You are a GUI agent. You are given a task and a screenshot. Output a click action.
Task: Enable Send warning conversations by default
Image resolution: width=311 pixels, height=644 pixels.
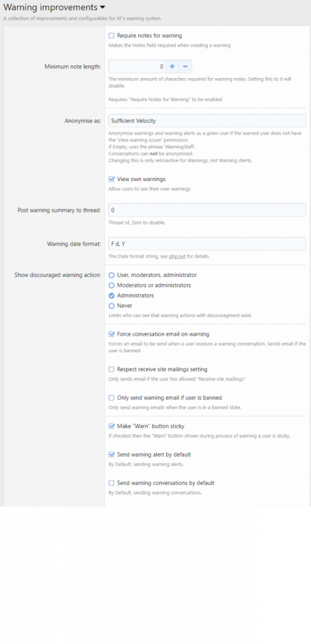pos(111,483)
